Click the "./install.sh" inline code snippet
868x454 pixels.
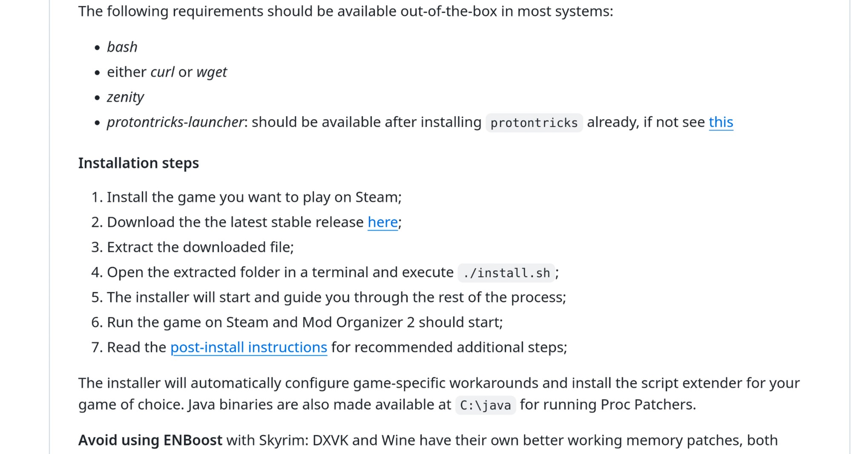tap(506, 273)
